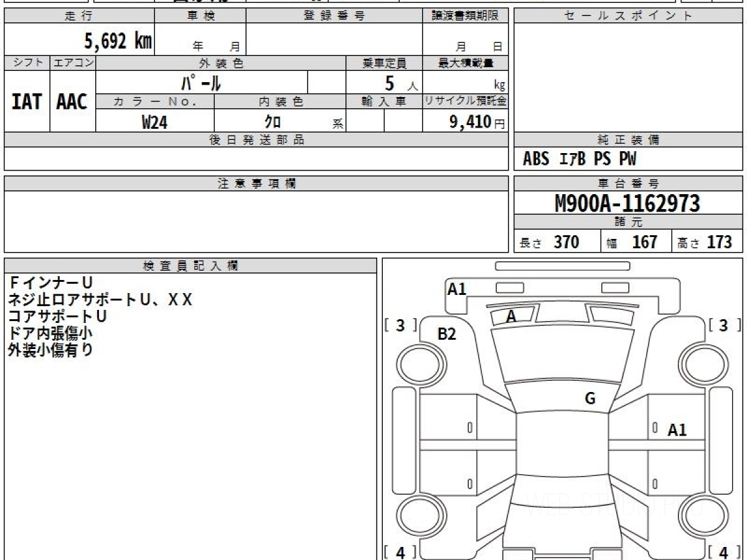Click the G mark on the windshield
Viewport: 747px width, 560px height.
tap(590, 399)
